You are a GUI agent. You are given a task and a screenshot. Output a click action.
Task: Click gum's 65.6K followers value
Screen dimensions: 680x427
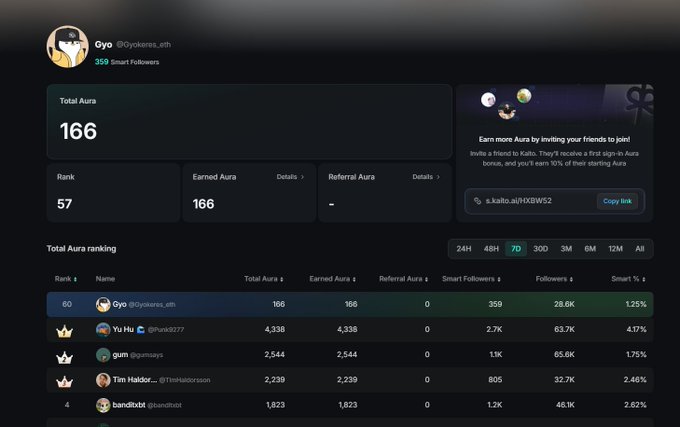coord(564,355)
